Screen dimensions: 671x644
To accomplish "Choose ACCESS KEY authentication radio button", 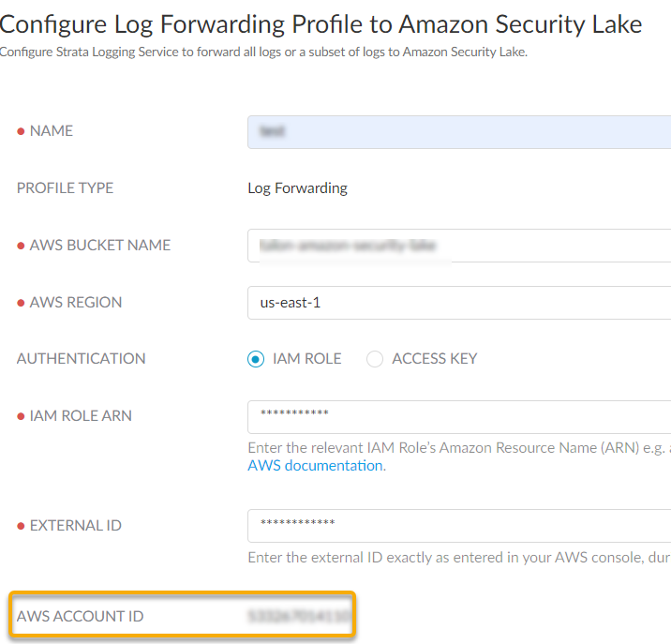I will (x=375, y=359).
